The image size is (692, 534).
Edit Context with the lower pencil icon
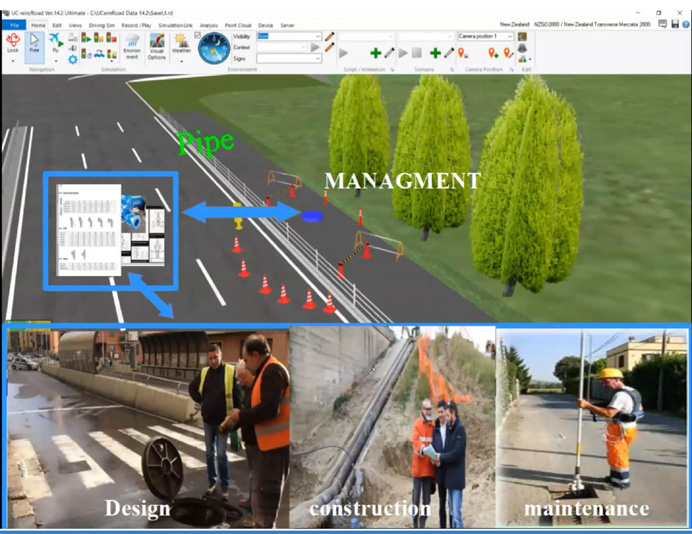(329, 47)
